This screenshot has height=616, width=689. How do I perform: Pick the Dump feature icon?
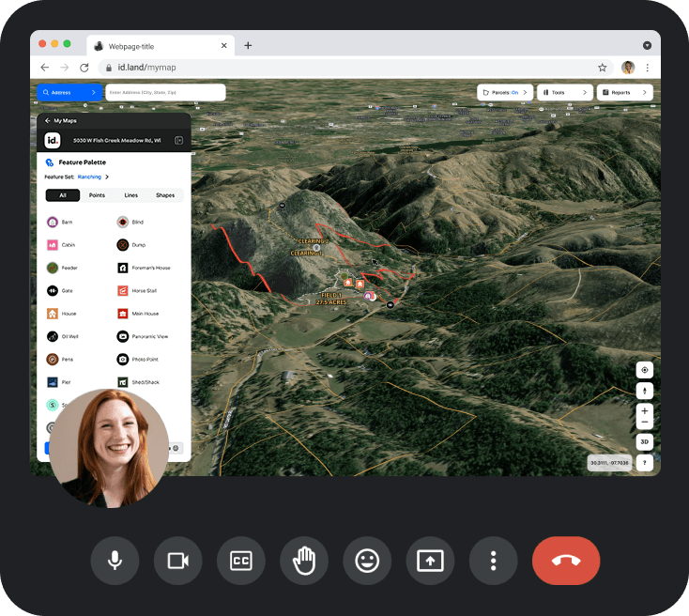(123, 245)
